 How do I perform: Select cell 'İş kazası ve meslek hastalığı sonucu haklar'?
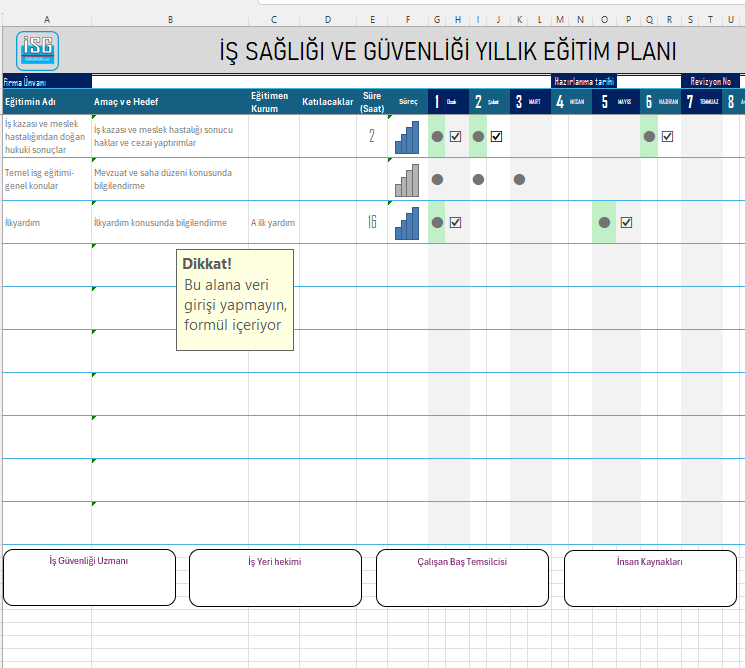[170, 136]
